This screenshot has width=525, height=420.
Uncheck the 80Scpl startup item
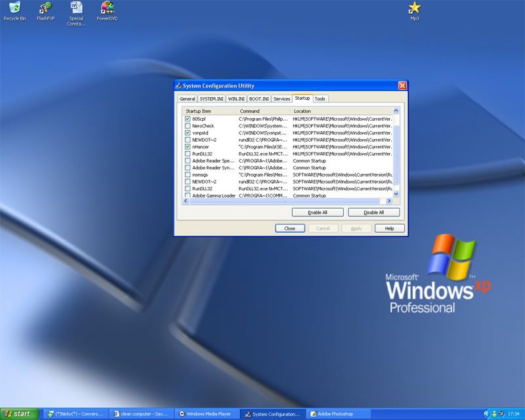[188, 119]
